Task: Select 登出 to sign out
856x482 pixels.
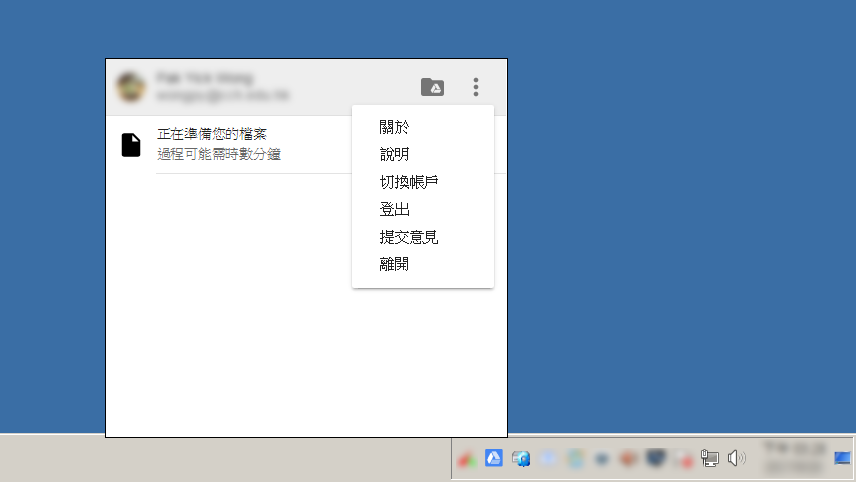Action: 394,210
